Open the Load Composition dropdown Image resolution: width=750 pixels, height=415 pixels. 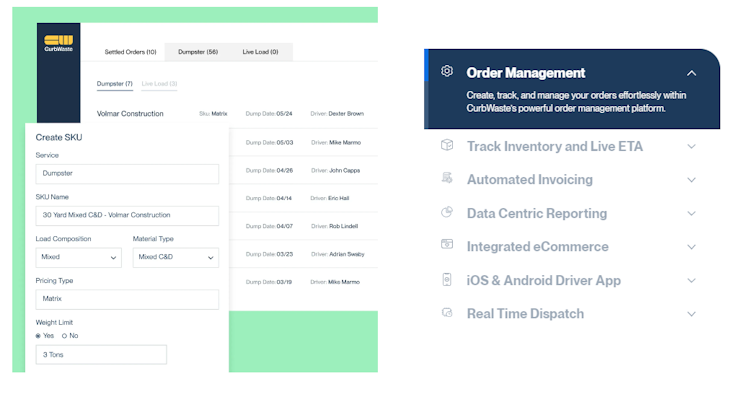coord(78,257)
